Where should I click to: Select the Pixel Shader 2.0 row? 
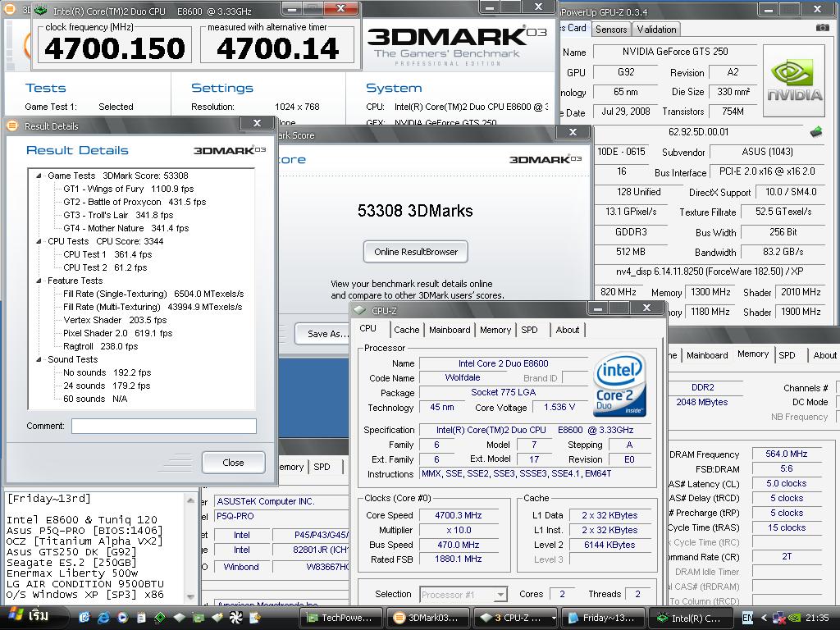[x=118, y=333]
